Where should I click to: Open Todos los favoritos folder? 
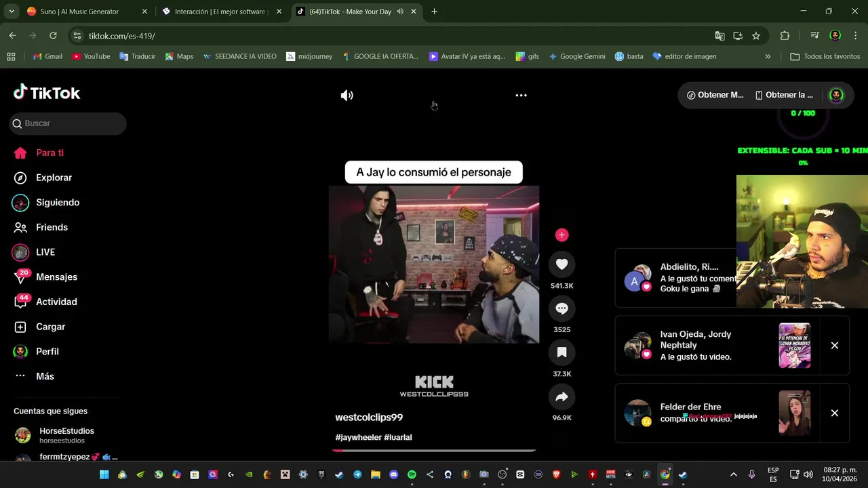(x=825, y=56)
